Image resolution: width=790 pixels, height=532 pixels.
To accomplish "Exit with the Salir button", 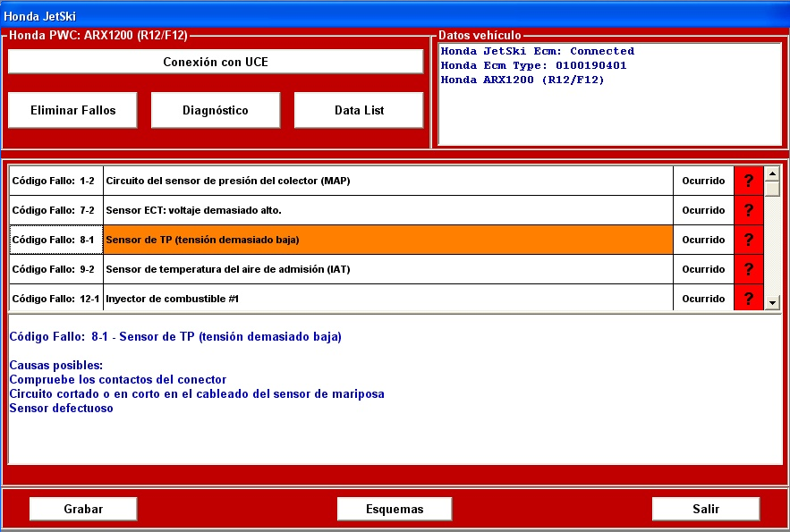I will (x=705, y=509).
